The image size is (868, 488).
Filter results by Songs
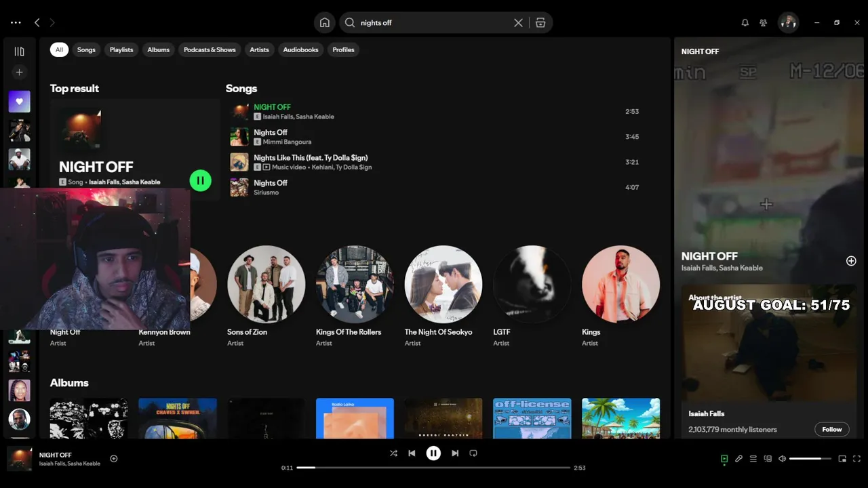[86, 49]
